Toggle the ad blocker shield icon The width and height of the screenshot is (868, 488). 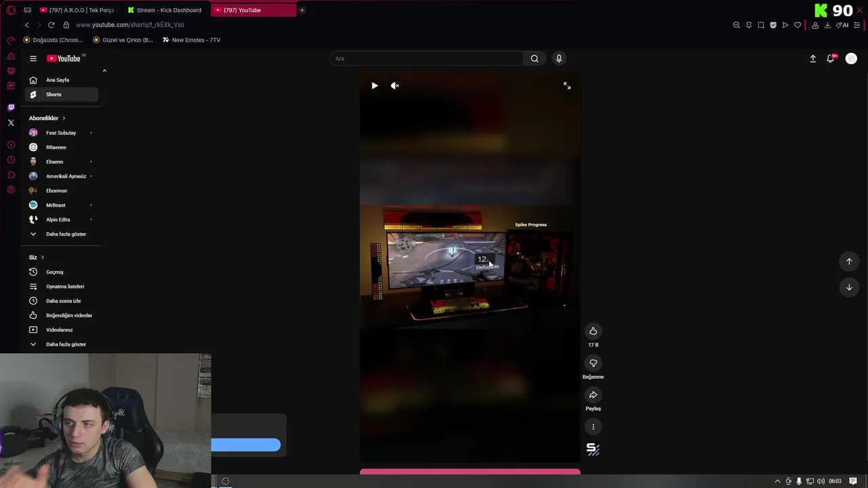pyautogui.click(x=773, y=25)
